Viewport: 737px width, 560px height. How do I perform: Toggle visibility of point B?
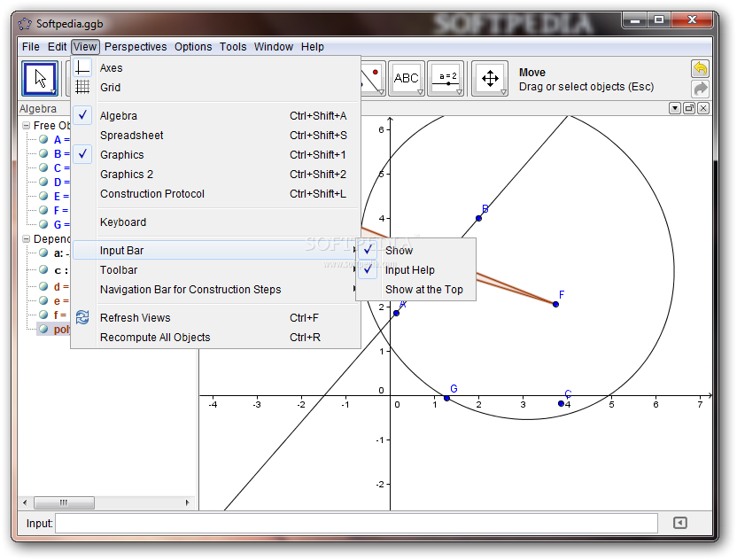tap(43, 153)
